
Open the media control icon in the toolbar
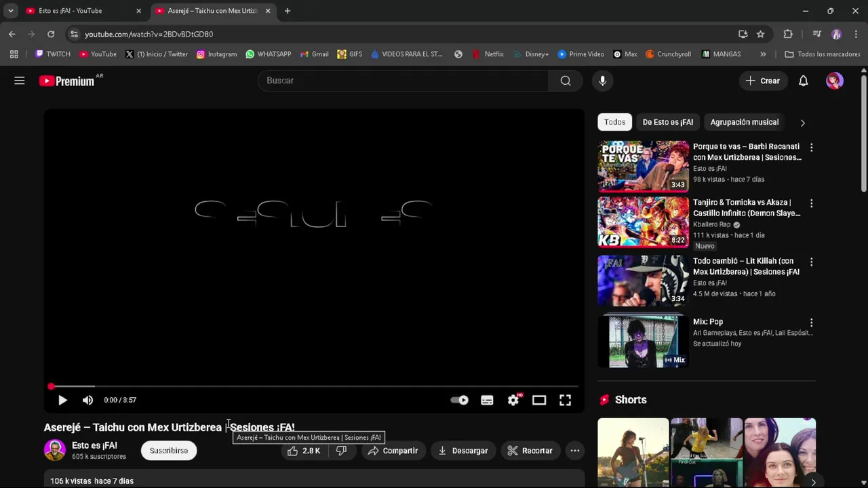tap(817, 34)
